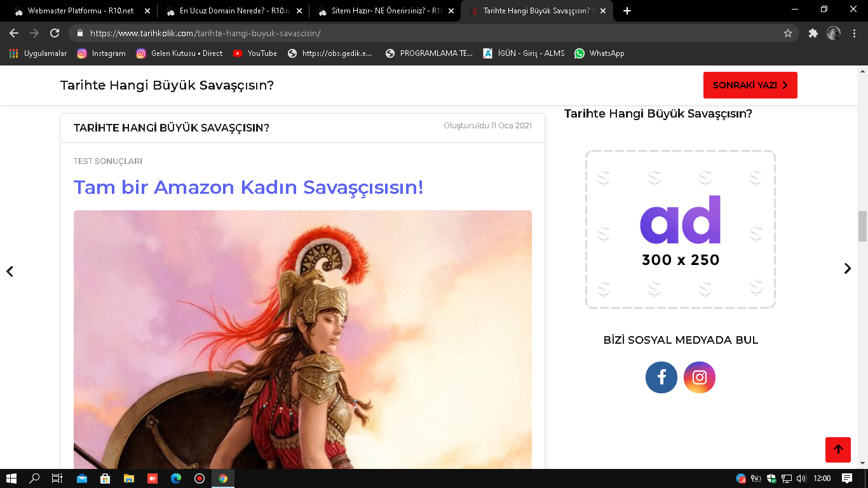Click the SONRAKİ YAZI button

750,85
